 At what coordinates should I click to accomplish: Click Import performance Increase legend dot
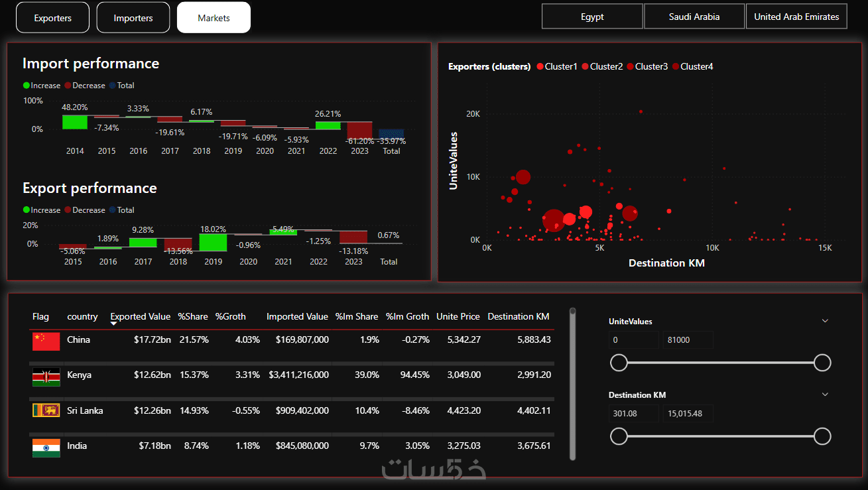click(27, 86)
